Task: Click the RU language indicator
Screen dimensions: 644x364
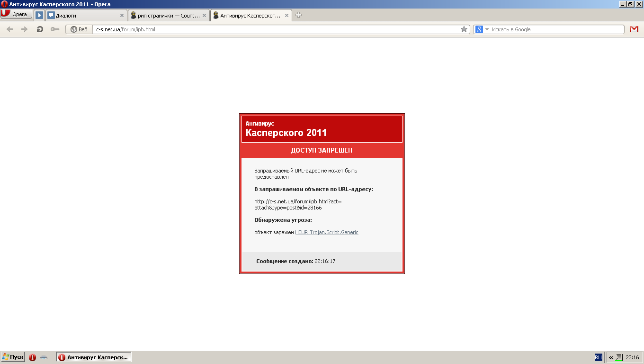Action: (599, 357)
